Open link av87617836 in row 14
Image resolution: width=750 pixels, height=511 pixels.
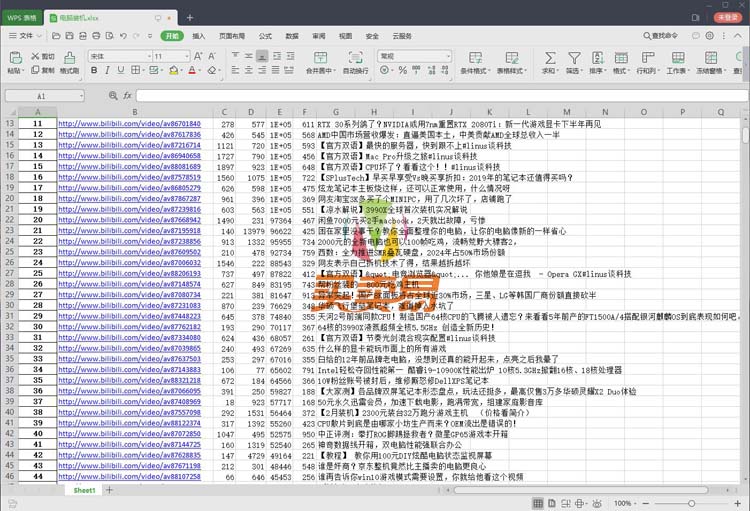coord(129,134)
